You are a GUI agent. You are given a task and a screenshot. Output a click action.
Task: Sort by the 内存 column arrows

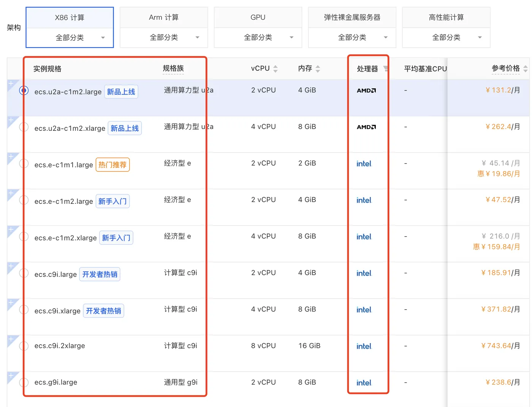[x=318, y=69]
